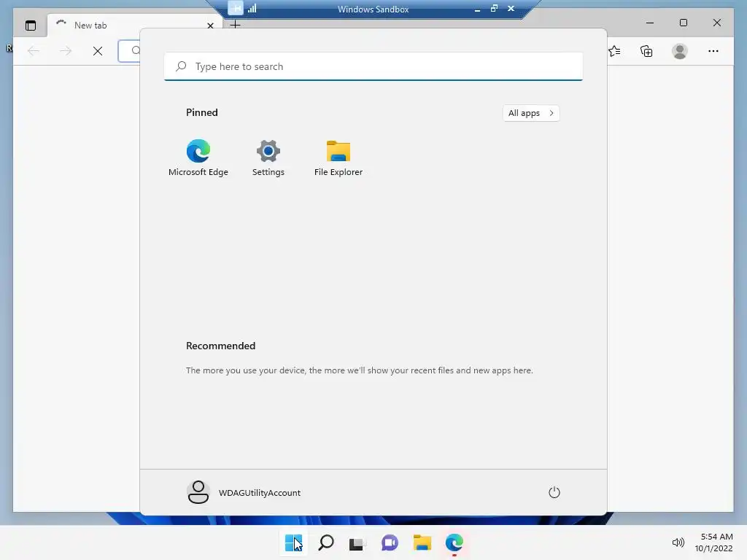Open Microsoft Edge from pinned apps
The height and width of the screenshot is (560, 747).
pyautogui.click(x=198, y=158)
